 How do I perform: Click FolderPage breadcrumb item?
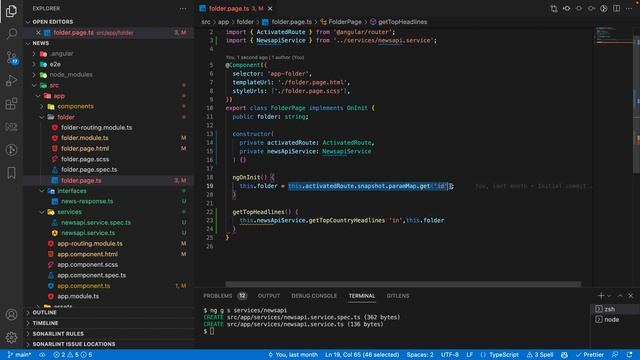pyautogui.click(x=341, y=22)
